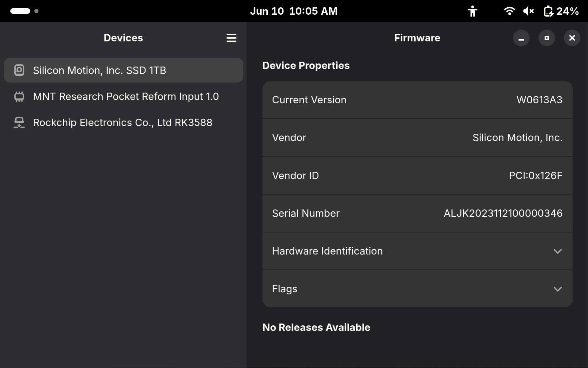
Task: Maximize the Firmware window
Action: tap(547, 38)
